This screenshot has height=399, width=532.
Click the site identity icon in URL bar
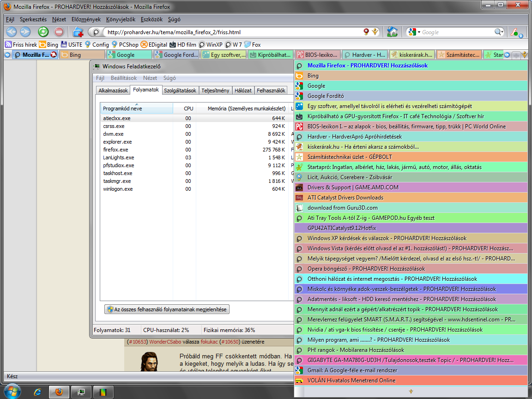click(96, 32)
